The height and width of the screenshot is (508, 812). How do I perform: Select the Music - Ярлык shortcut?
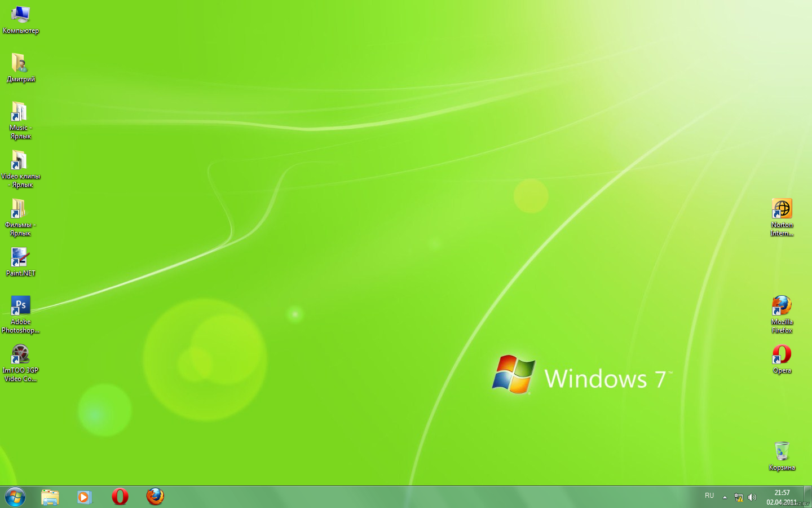point(20,121)
